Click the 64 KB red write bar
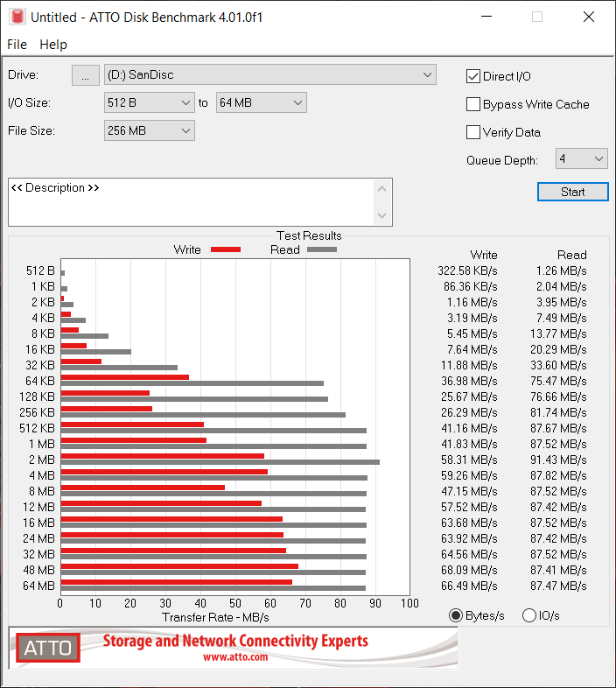Image resolution: width=616 pixels, height=688 pixels. point(125,377)
